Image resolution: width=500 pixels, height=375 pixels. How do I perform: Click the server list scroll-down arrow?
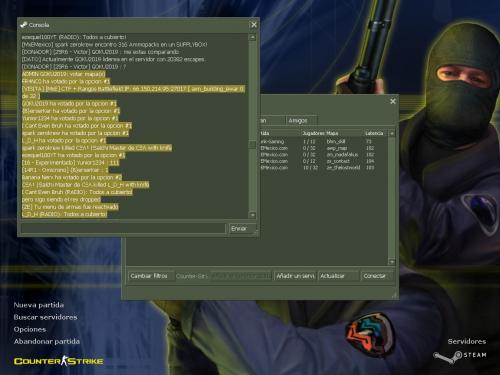click(x=392, y=262)
